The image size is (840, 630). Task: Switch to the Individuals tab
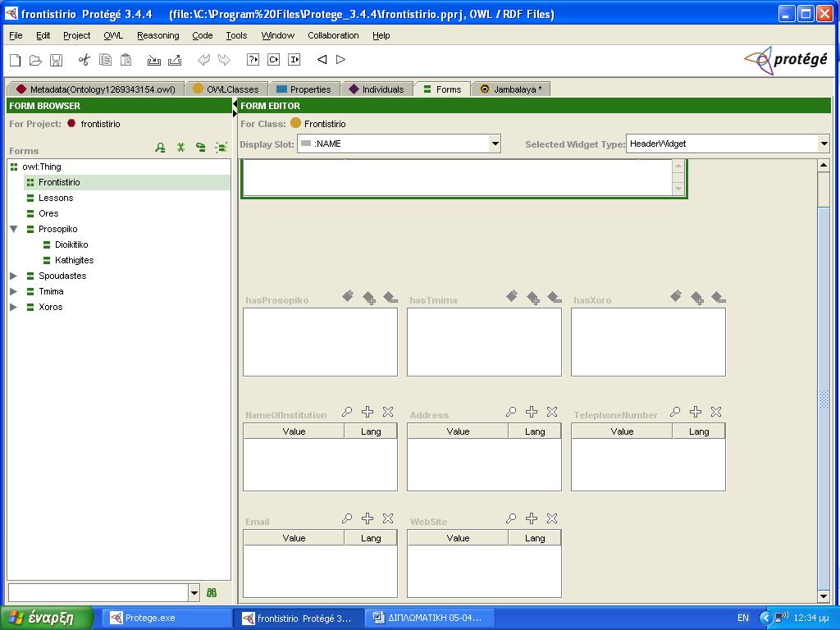pyautogui.click(x=376, y=89)
